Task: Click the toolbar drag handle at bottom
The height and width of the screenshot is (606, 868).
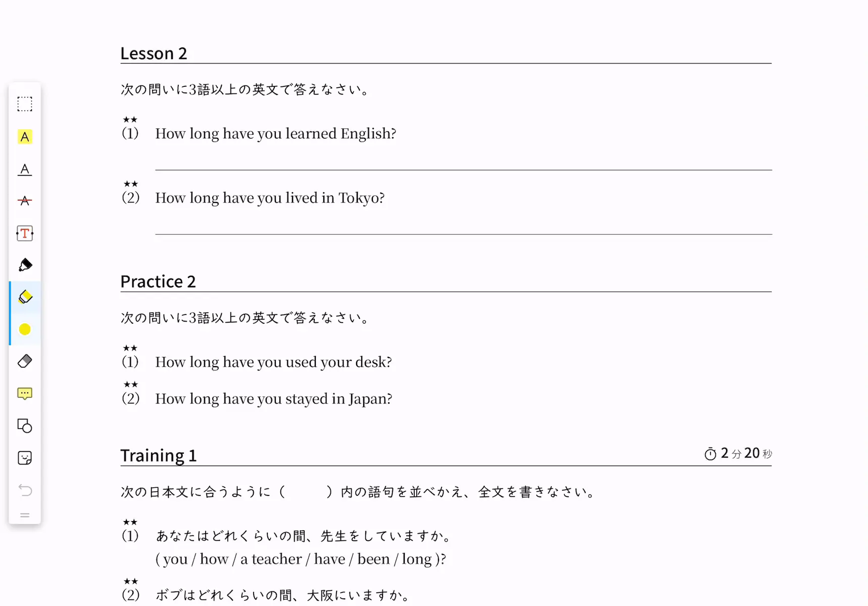Action: (x=25, y=516)
